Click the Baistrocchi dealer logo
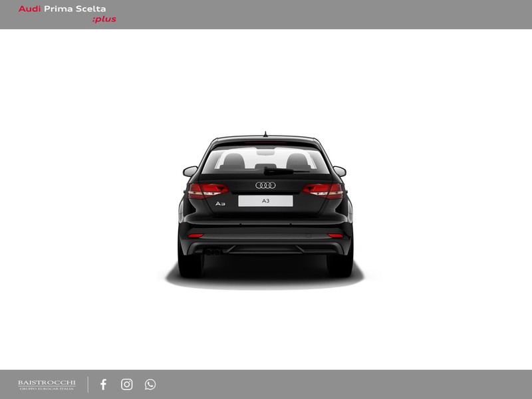This screenshot has width=532, height=399. [47, 385]
